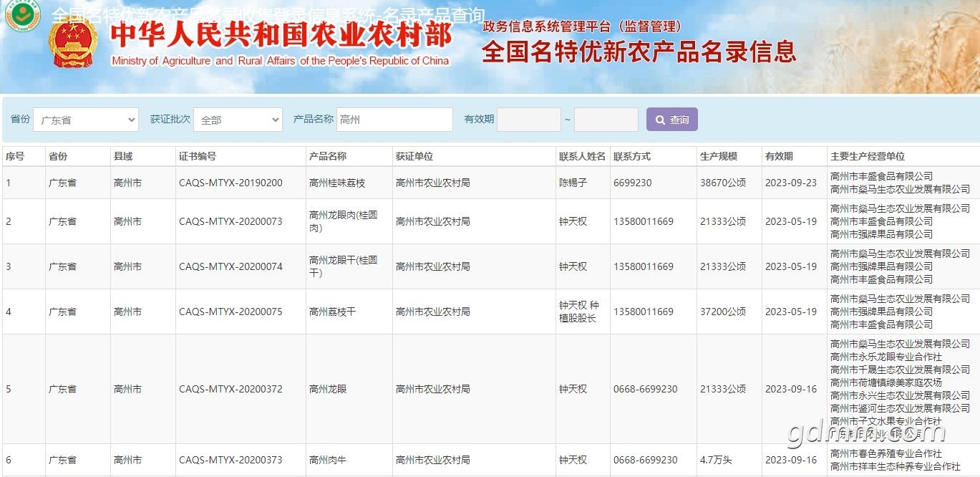980x477 pixels.
Task: Open the 省份 dropdown showing 广东省
Action: [x=85, y=120]
